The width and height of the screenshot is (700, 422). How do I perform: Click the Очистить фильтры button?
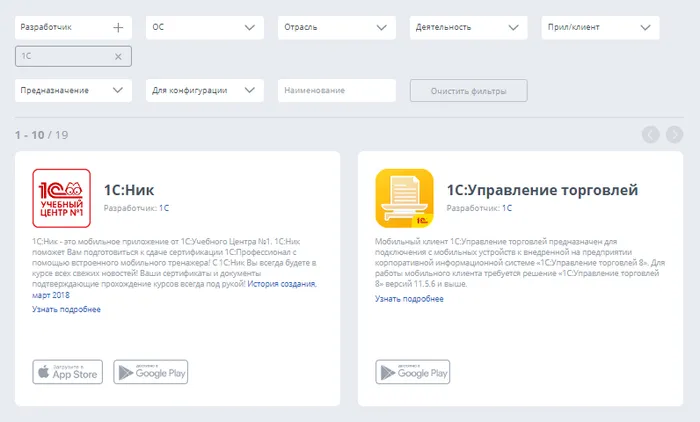click(468, 91)
